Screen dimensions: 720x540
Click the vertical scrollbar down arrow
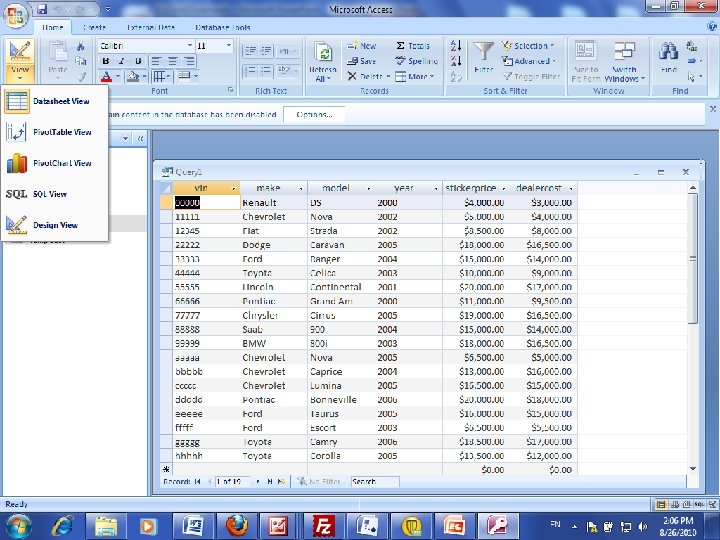click(x=693, y=469)
